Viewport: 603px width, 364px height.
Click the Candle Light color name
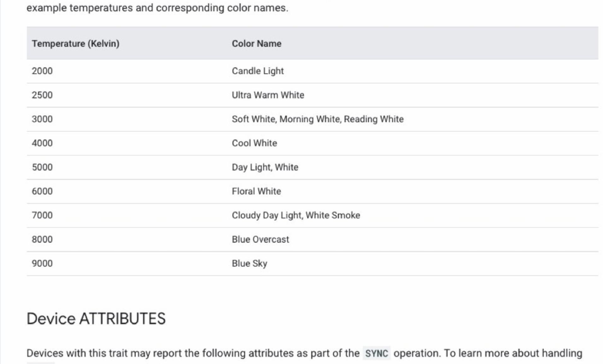click(258, 71)
